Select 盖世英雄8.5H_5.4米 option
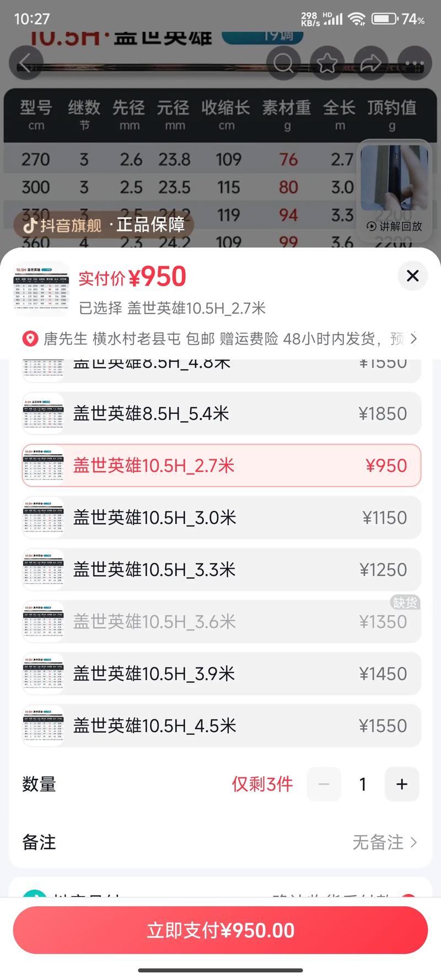Image resolution: width=441 pixels, height=980 pixels. 220,413
